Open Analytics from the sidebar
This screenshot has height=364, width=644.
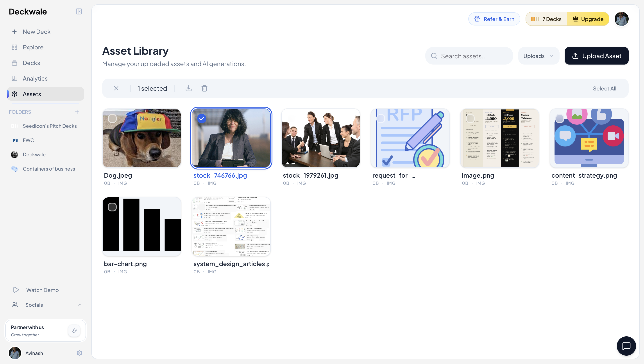click(35, 78)
